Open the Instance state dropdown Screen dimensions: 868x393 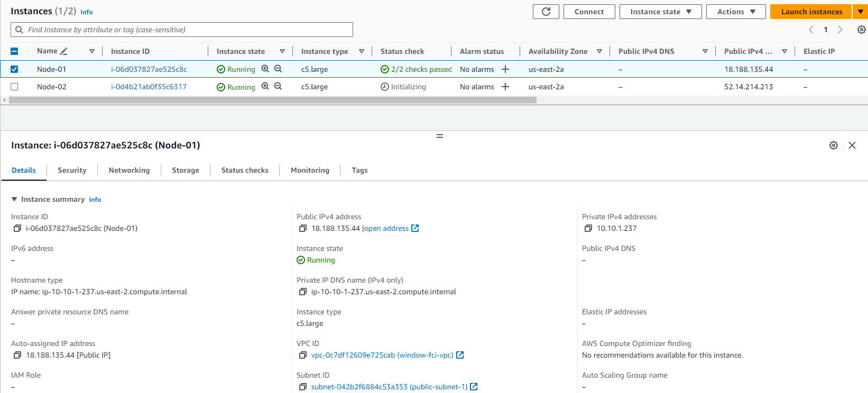[x=660, y=12]
